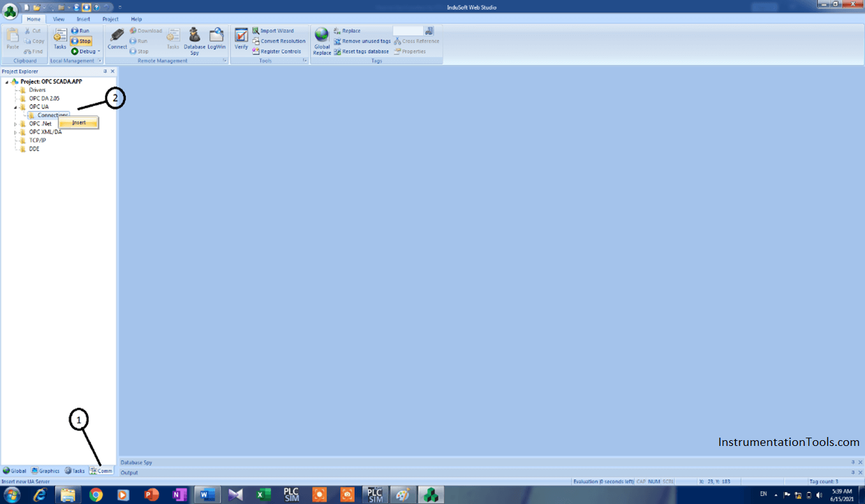The image size is (865, 504).
Task: Open the InduSoft application menu orb
Action: click(x=10, y=11)
